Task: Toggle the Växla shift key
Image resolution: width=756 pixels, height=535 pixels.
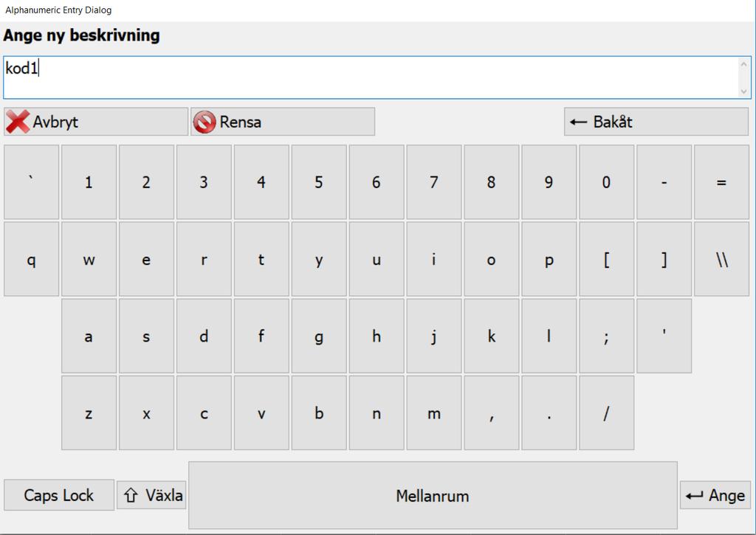Action: (x=151, y=495)
